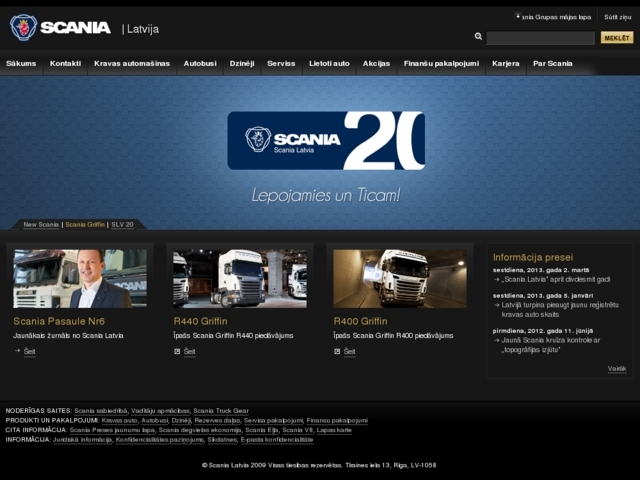The height and width of the screenshot is (480, 640).
Task: Open the Scania Pasaule Nr6 thumbnail photo
Action: click(x=80, y=279)
